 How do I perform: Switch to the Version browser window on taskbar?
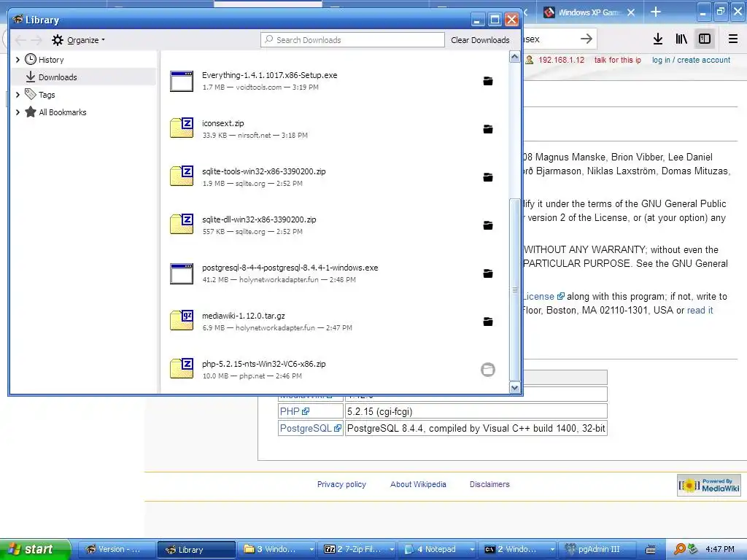tap(116, 550)
